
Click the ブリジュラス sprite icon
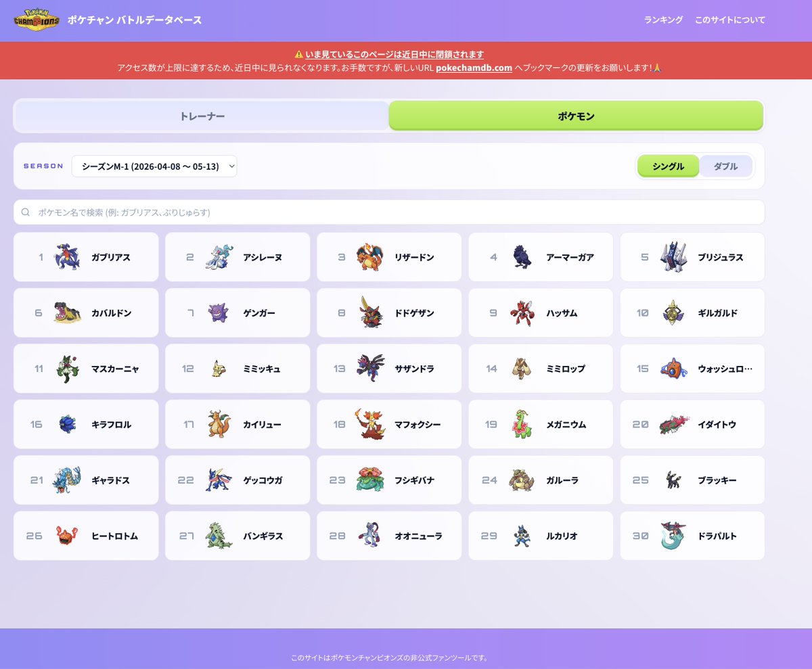[x=673, y=257]
